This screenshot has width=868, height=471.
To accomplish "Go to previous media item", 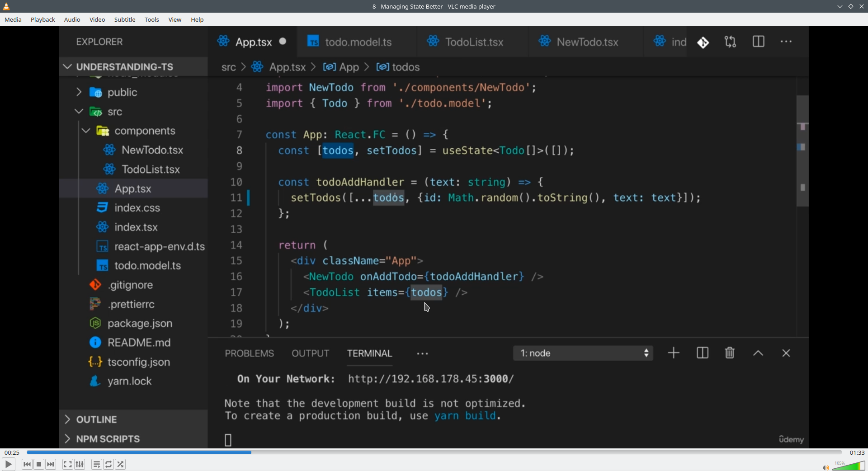I will [27, 464].
